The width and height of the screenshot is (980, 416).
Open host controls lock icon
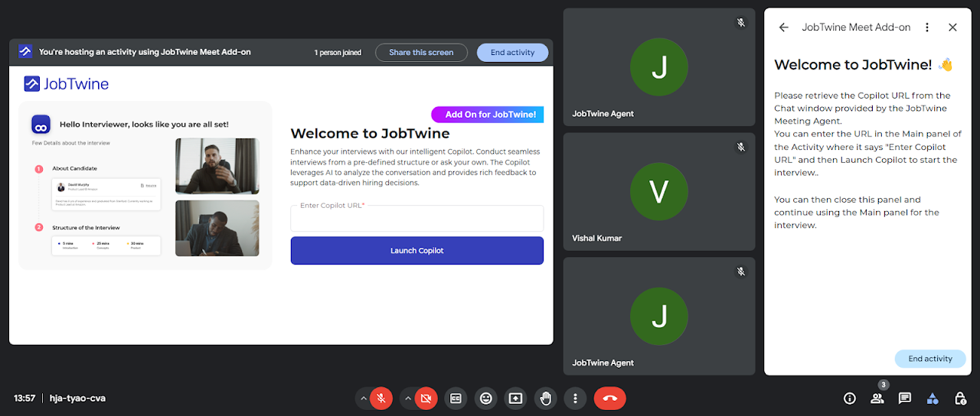pos(960,398)
